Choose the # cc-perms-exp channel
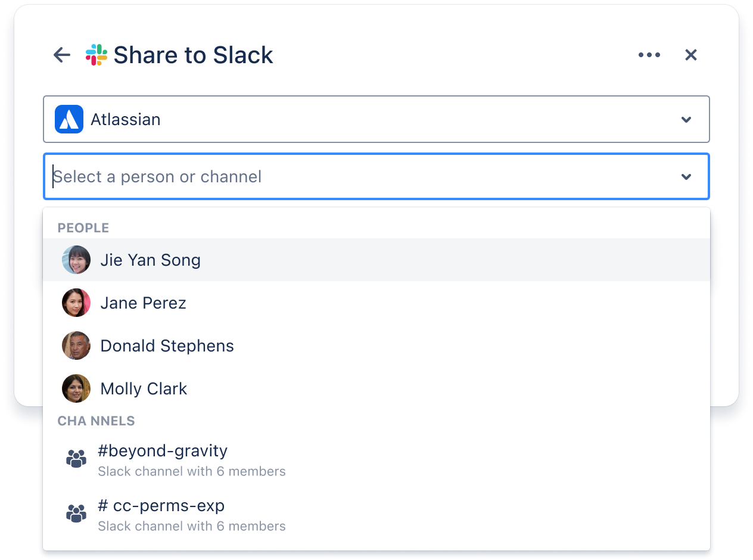 point(161,506)
